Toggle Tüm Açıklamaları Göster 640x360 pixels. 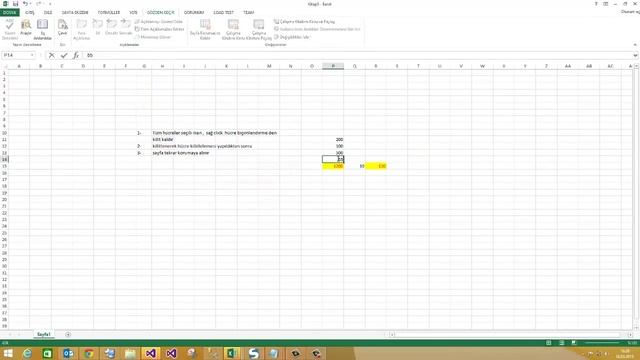pos(159,29)
